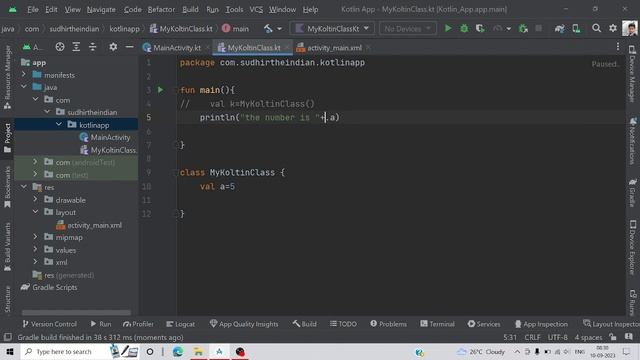Open Gradle side panel
Image resolution: width=640 pixels, height=360 pixels.
pos(632,192)
